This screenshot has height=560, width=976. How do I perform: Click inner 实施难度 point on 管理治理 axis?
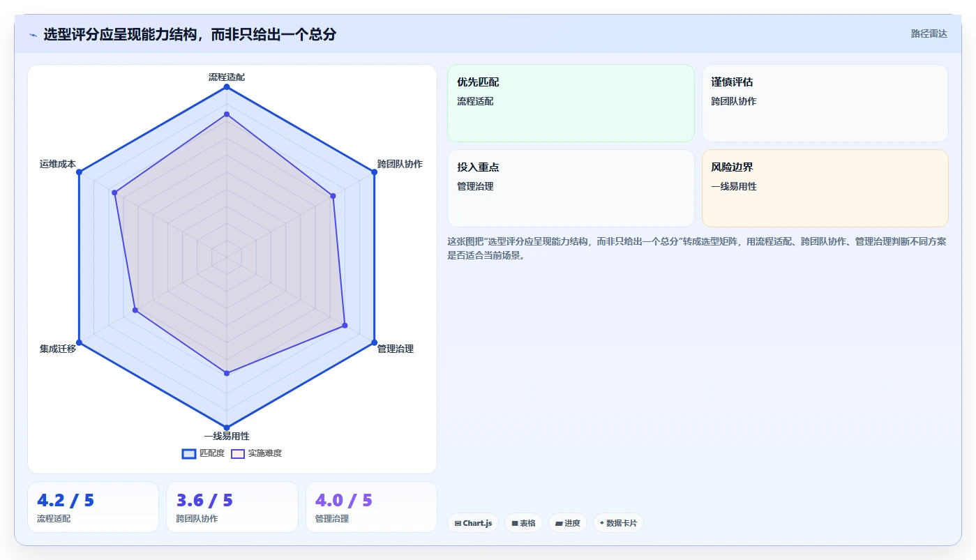point(345,326)
